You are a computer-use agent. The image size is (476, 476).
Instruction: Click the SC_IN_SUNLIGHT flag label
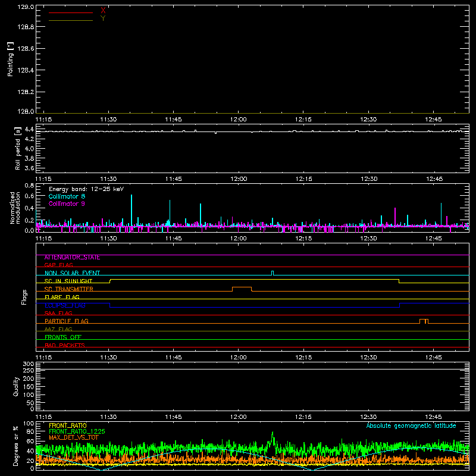tap(68, 281)
